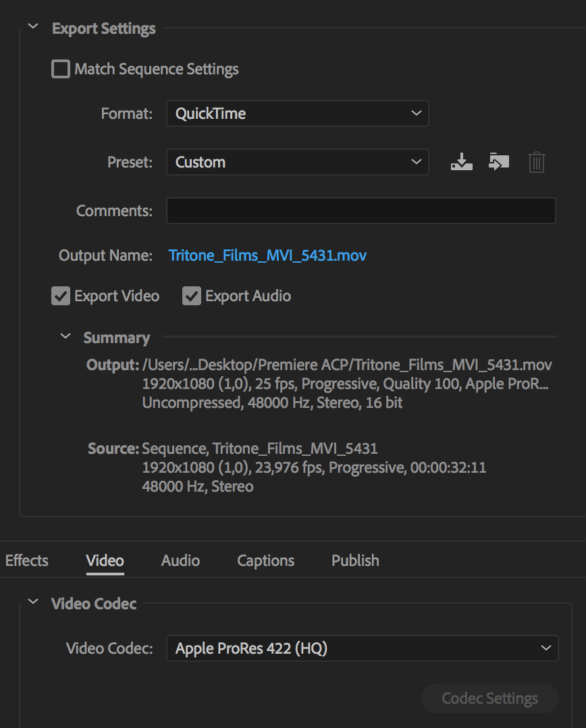Open the Publish tab
The height and width of the screenshot is (728, 586).
(x=355, y=561)
